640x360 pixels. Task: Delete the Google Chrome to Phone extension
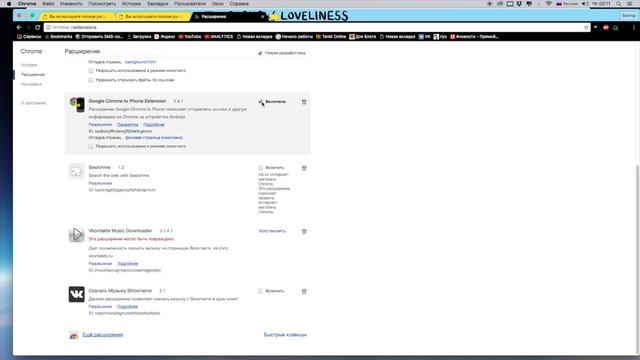pyautogui.click(x=304, y=102)
